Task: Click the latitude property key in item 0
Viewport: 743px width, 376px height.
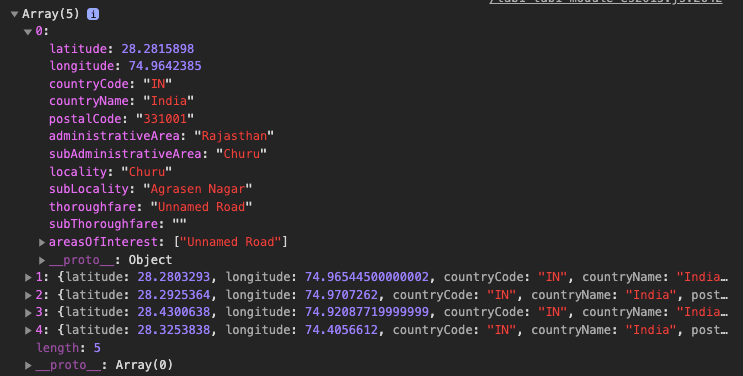Action: point(78,49)
